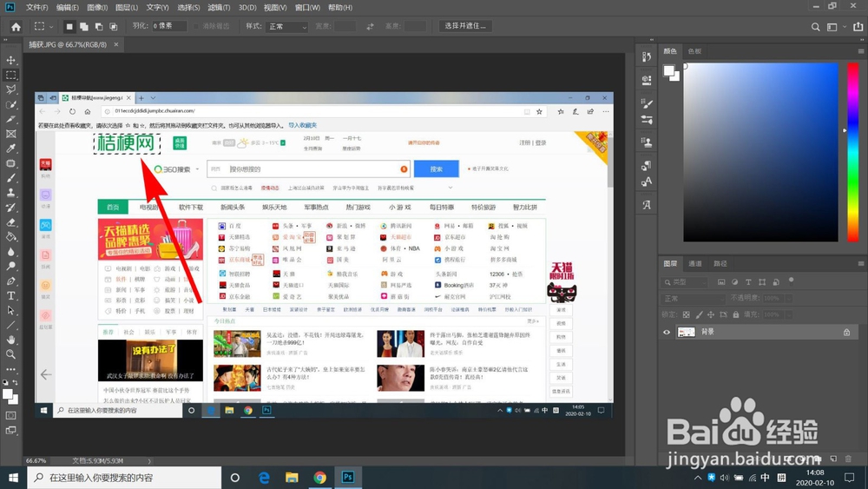Viewport: 868px width, 489px height.
Task: Select the Horizontal Type tool
Action: pyautogui.click(x=10, y=295)
